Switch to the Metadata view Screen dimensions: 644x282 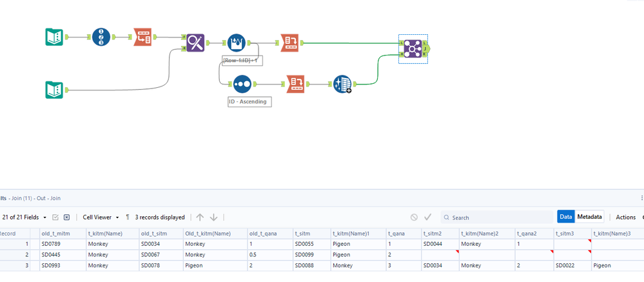click(589, 217)
